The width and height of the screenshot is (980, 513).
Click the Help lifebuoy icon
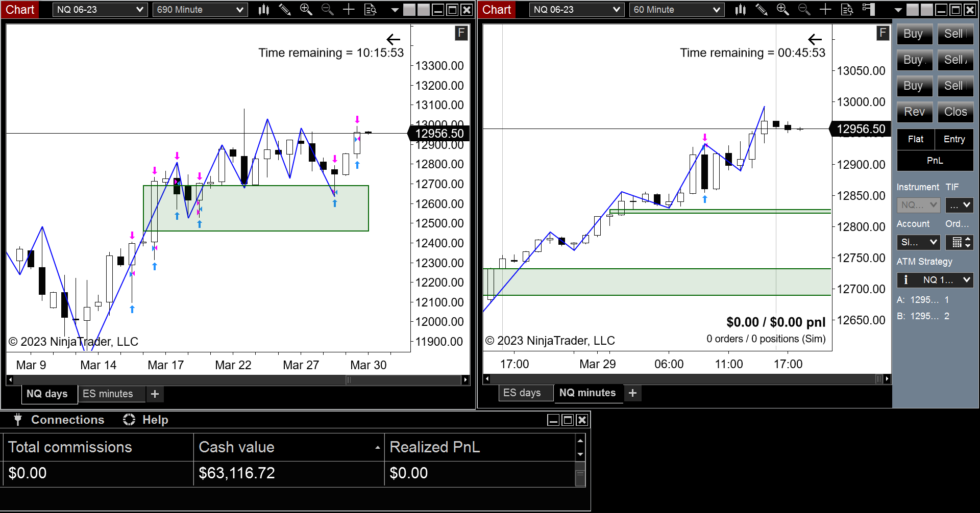[x=129, y=419]
